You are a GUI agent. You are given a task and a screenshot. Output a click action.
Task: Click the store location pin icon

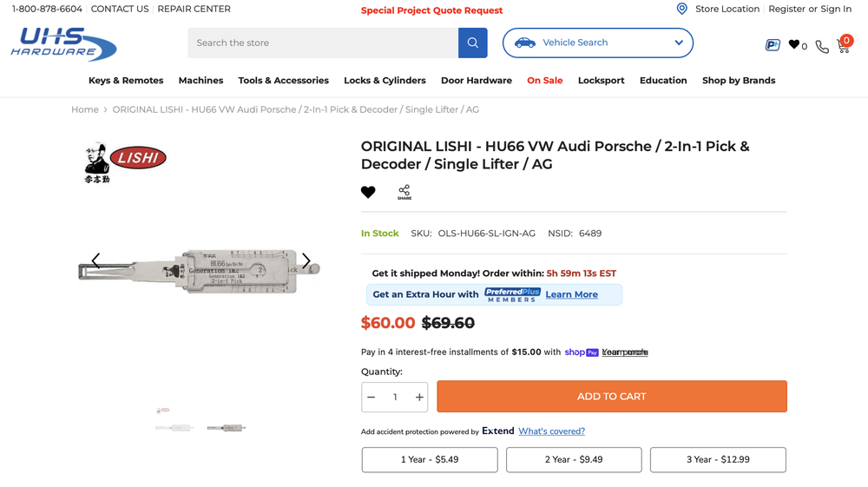coord(682,9)
